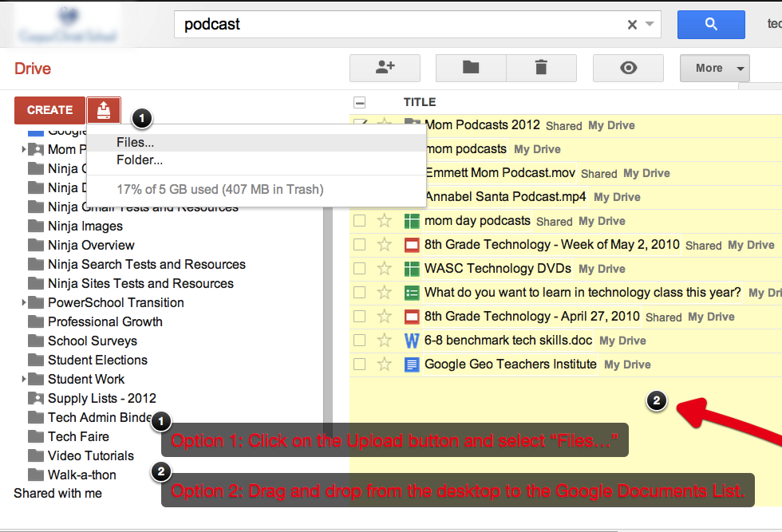Check the WASC Technology DVDs checkbox
The height and width of the screenshot is (532, 782).
coord(360,269)
